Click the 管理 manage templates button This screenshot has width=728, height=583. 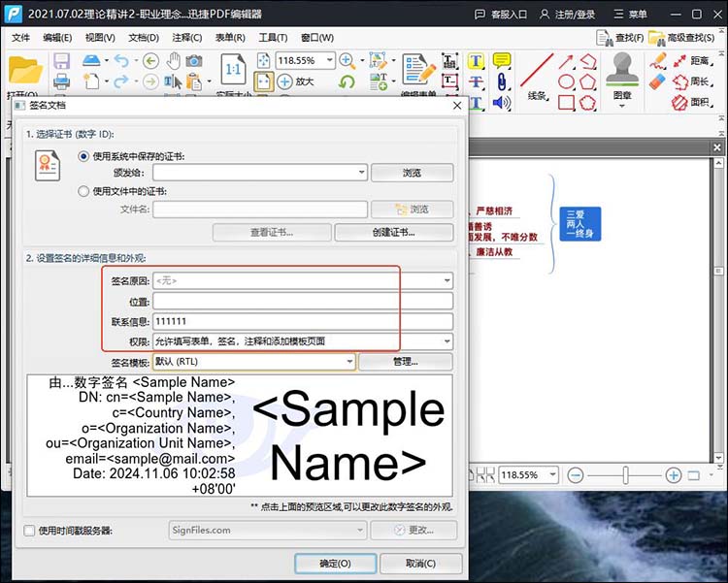click(x=406, y=362)
